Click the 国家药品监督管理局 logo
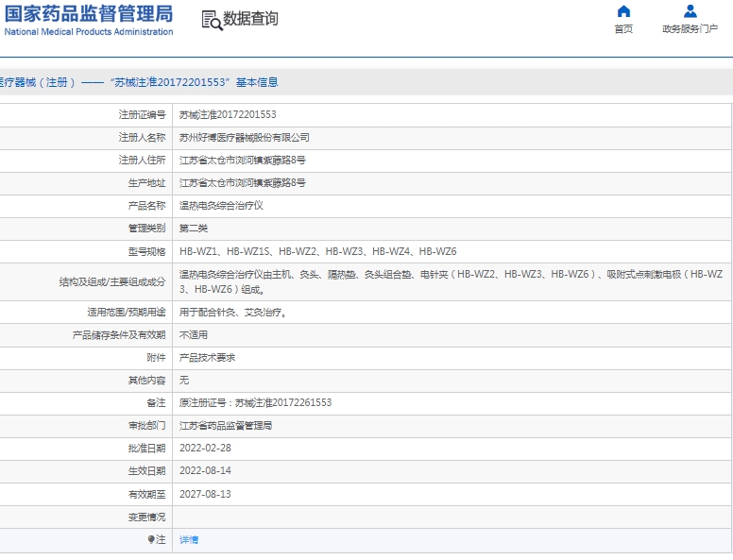The image size is (733, 560). [x=89, y=14]
